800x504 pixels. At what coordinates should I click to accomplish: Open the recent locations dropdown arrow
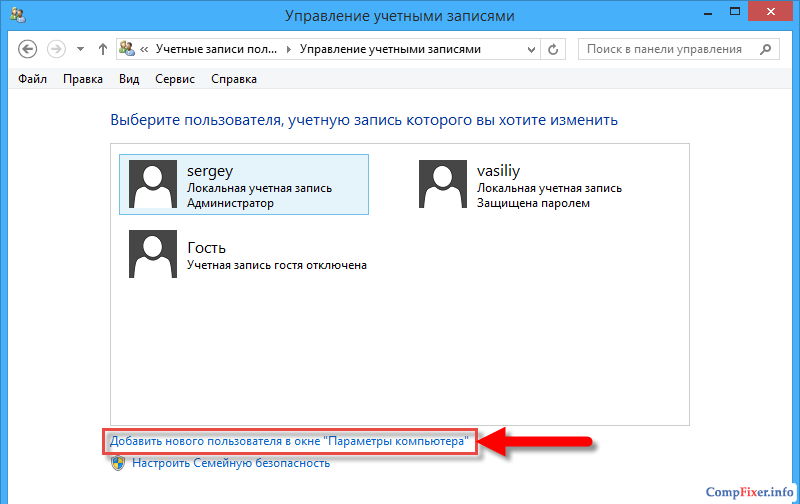click(x=80, y=49)
